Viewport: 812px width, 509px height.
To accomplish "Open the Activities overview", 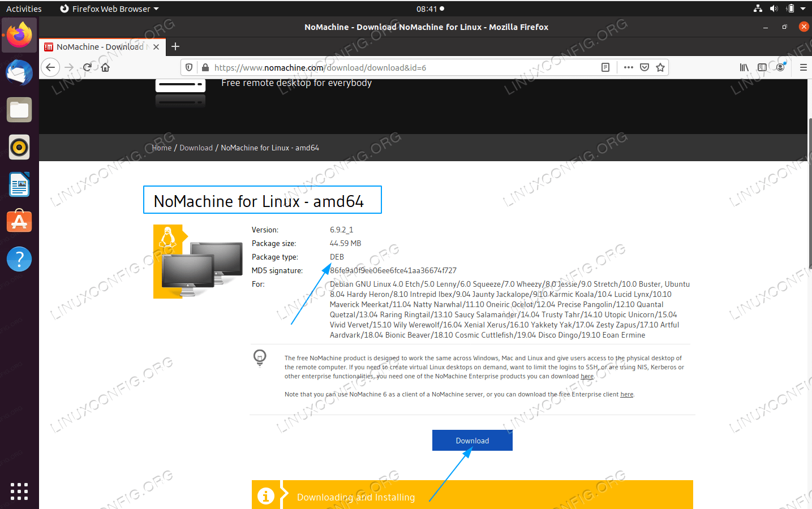I will [x=24, y=8].
